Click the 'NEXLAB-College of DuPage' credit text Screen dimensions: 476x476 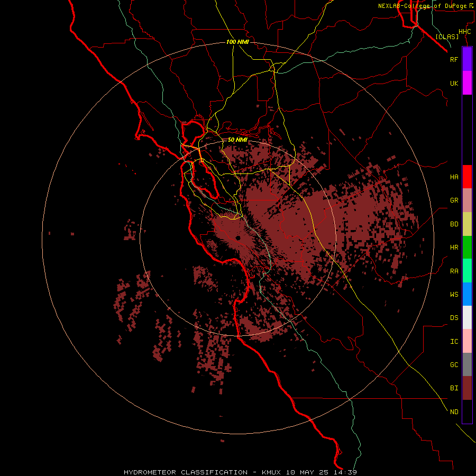click(422, 6)
